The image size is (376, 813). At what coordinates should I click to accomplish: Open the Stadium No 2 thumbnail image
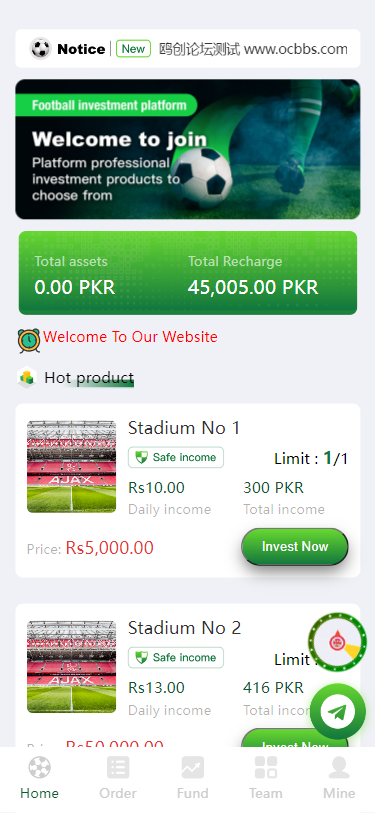tap(72, 667)
